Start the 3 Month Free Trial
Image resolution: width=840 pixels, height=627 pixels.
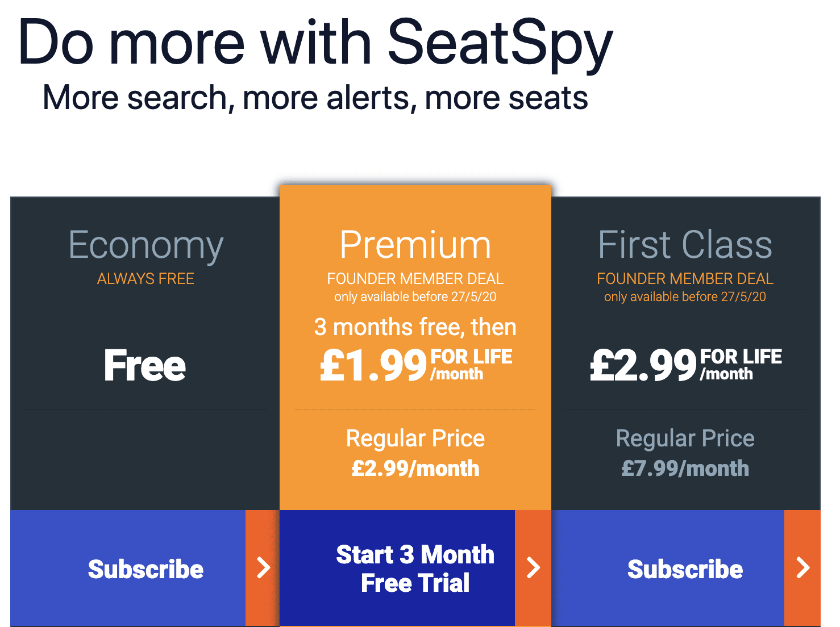point(397,568)
